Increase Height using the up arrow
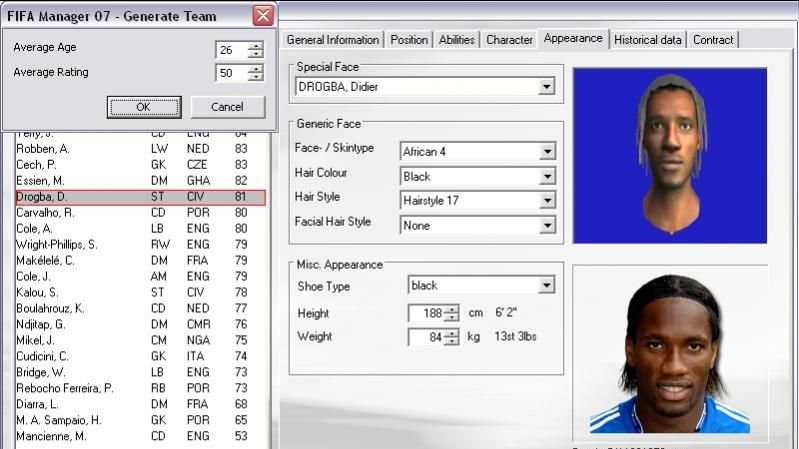This screenshot has width=799, height=449. pos(451,309)
